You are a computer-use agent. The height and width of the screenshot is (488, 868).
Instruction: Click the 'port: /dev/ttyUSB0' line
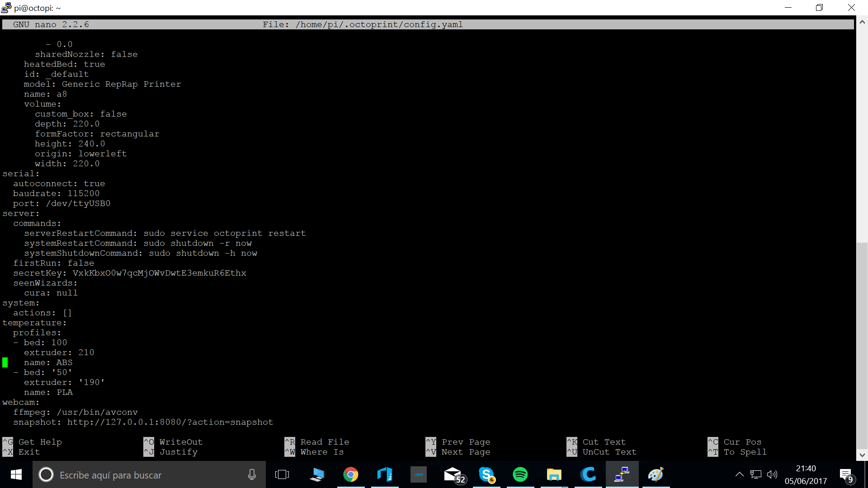pyautogui.click(x=61, y=203)
